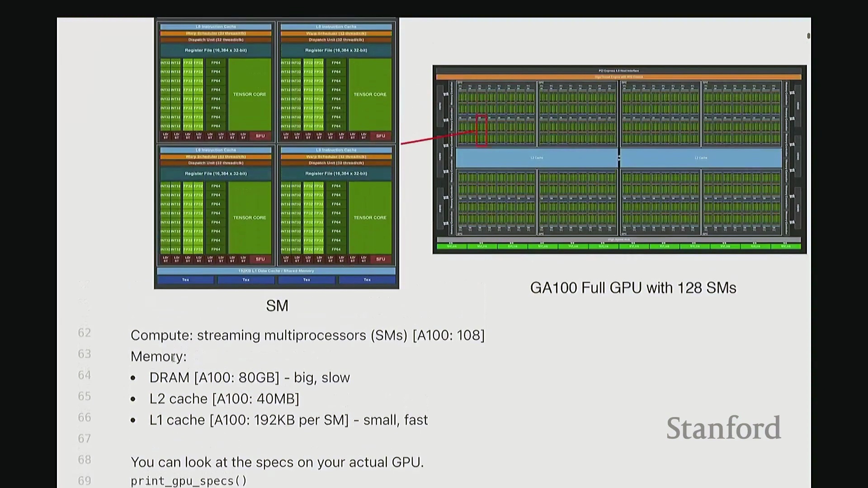
Task: Click the bottom-right TENSOR CORE block
Action: (370, 217)
